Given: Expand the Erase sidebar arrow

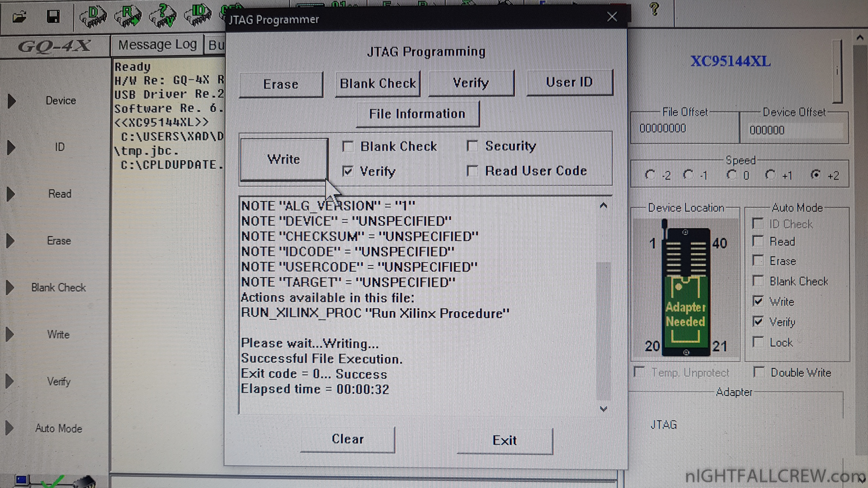Looking at the screenshot, I should pos(11,241).
